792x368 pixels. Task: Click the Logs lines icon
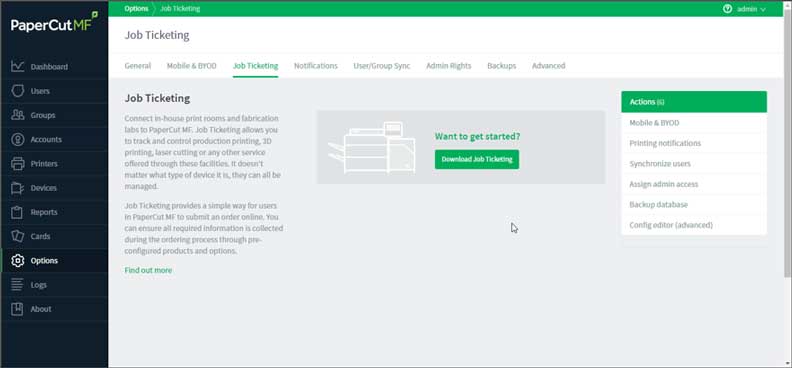pyautogui.click(x=18, y=285)
